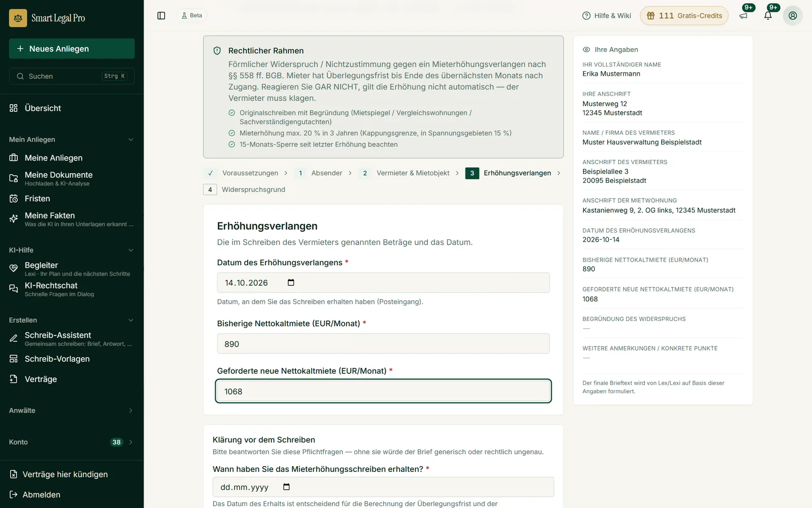
Task: Go to step 4 Widerspruchsgrund
Action: tap(245, 189)
